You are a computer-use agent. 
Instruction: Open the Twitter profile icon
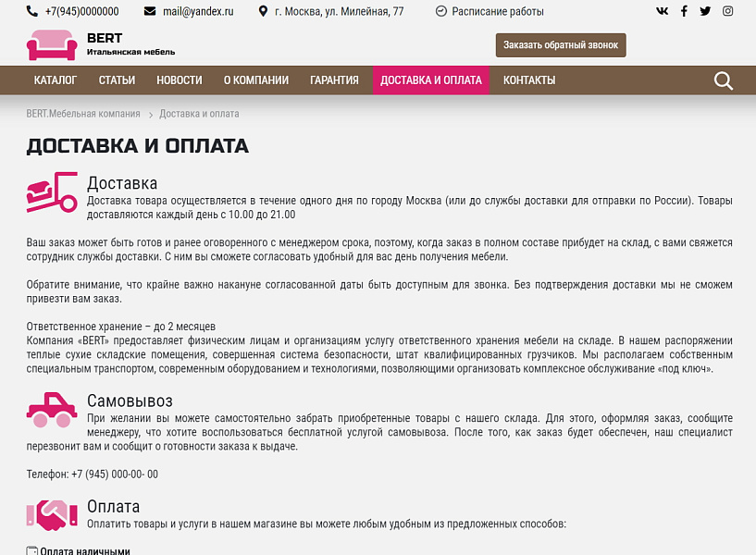pyautogui.click(x=705, y=11)
